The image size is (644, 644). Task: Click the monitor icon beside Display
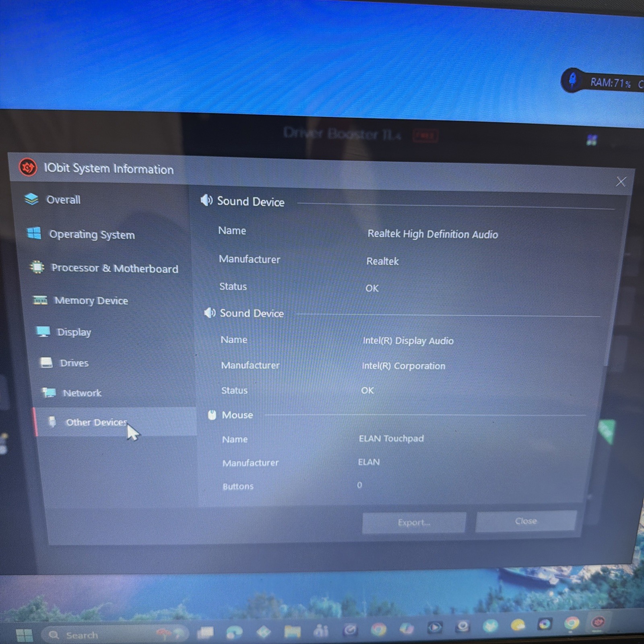tap(43, 331)
